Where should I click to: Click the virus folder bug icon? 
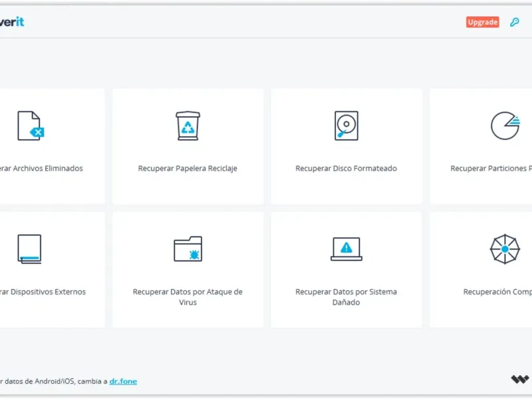click(188, 249)
